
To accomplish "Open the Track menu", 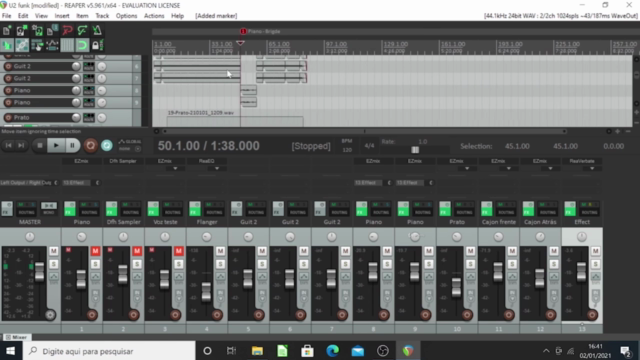I will pos(102,16).
